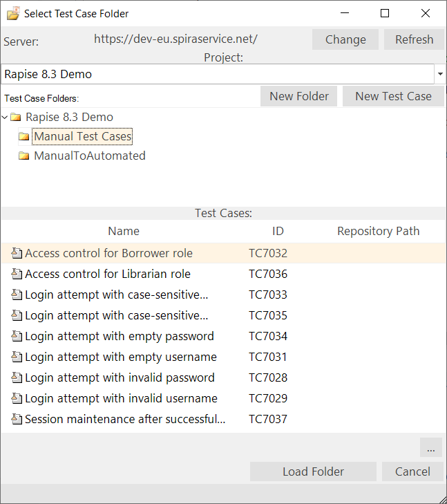Click the test case icon beside Access control for Borrower role
Image resolution: width=447 pixels, height=504 pixels.
pos(17,253)
